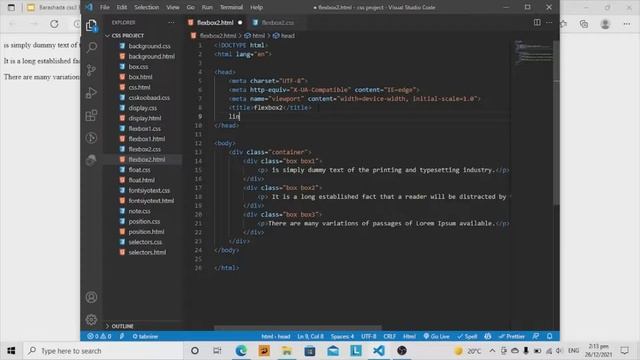640x360 pixels.
Task: Open flexbox2.css in the explorer
Action: coord(144,149)
